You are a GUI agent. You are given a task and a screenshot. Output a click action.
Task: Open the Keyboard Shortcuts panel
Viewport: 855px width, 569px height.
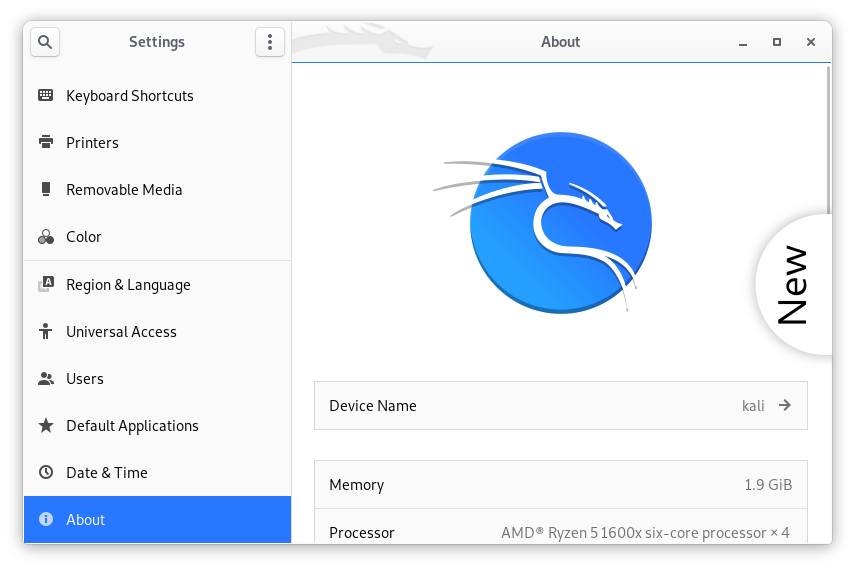[157, 95]
